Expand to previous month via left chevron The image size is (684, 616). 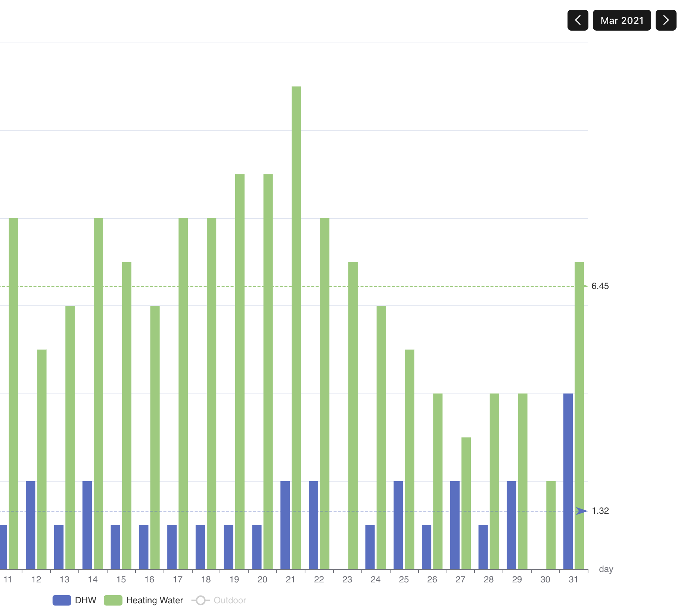(x=578, y=21)
